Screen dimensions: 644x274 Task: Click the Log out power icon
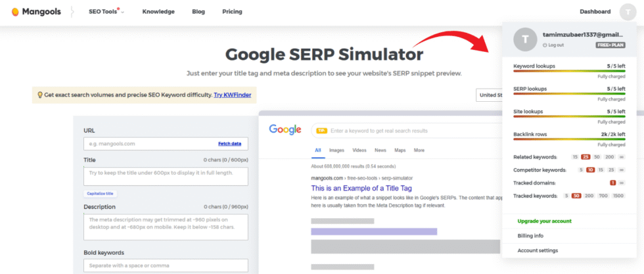coord(545,45)
